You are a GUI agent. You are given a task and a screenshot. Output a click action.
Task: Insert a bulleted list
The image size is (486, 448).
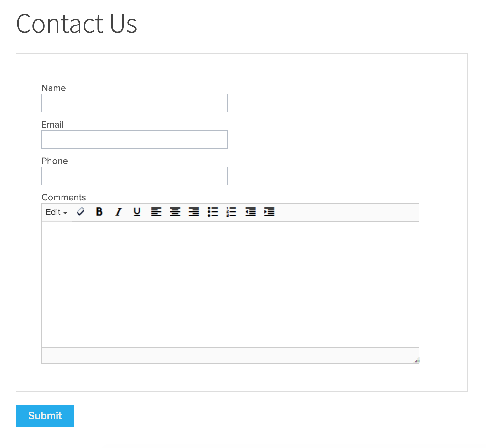coord(213,212)
